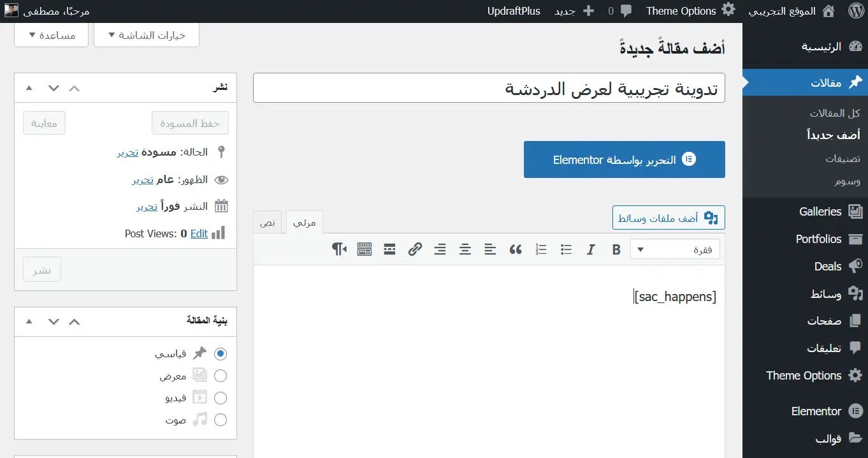Apply blockquote formatting

pos(516,249)
